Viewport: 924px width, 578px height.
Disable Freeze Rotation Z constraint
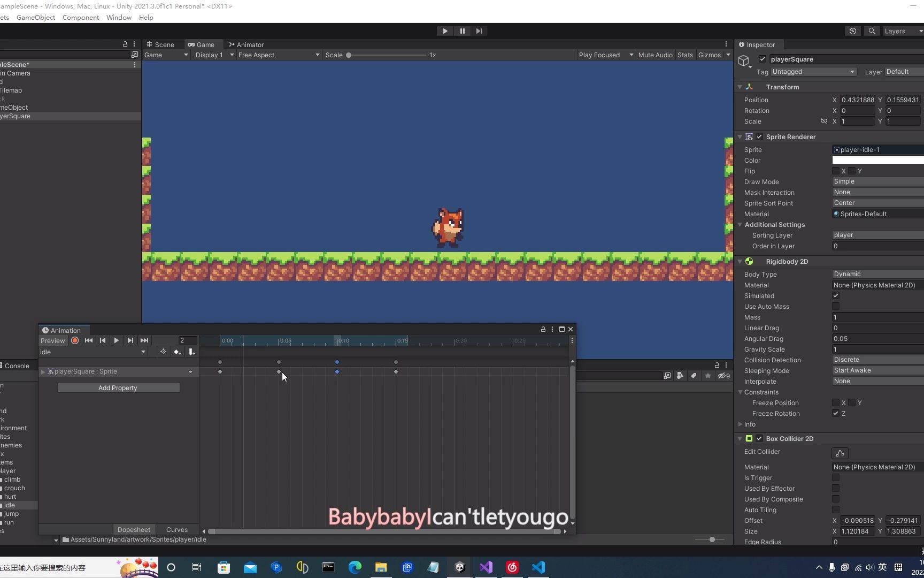(x=835, y=413)
